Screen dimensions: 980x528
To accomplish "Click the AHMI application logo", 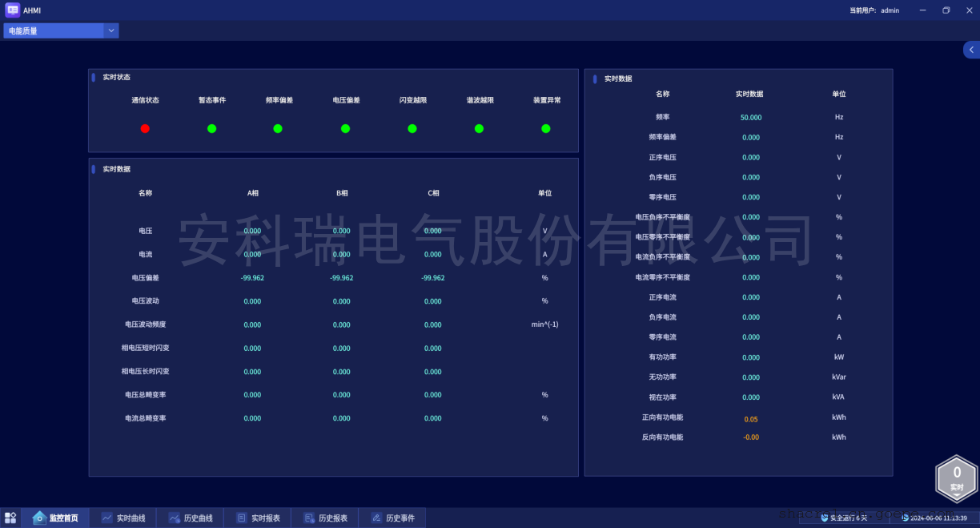I will pyautogui.click(x=13, y=10).
